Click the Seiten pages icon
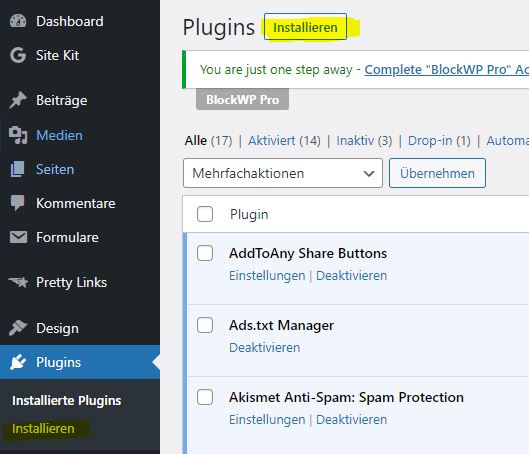 point(18,169)
